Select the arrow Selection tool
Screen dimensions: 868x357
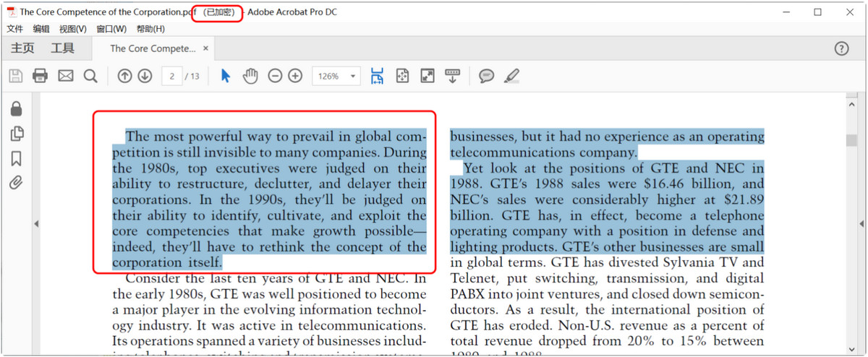[x=226, y=76]
